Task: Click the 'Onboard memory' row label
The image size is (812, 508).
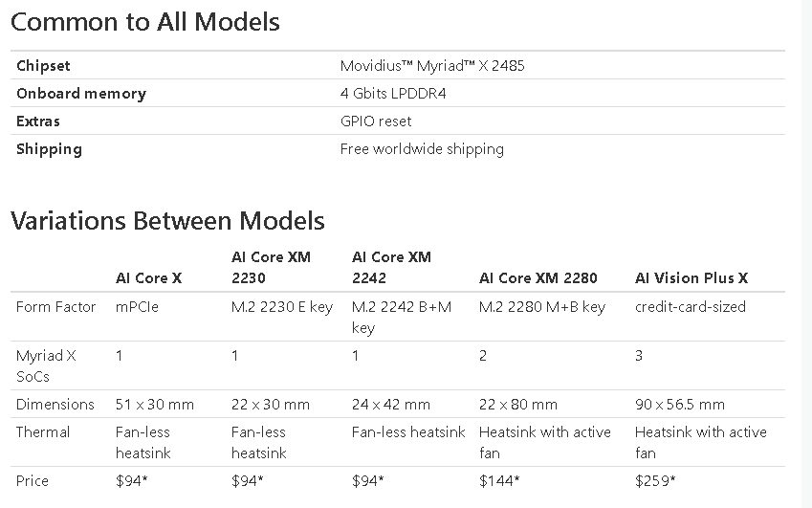Action: click(81, 94)
